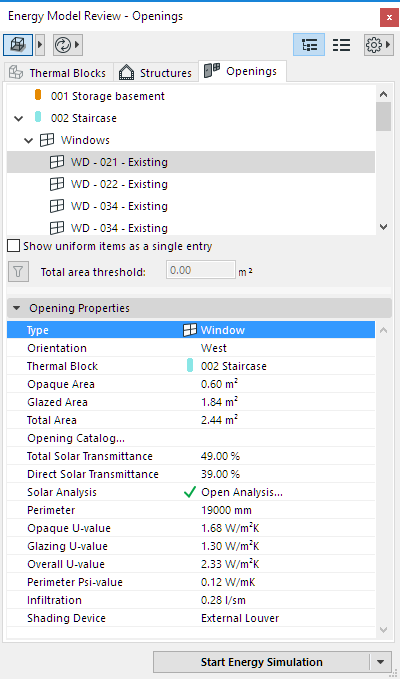Click the window icon of WD - 021
Viewport: 400px width, 679px height.
click(x=57, y=162)
